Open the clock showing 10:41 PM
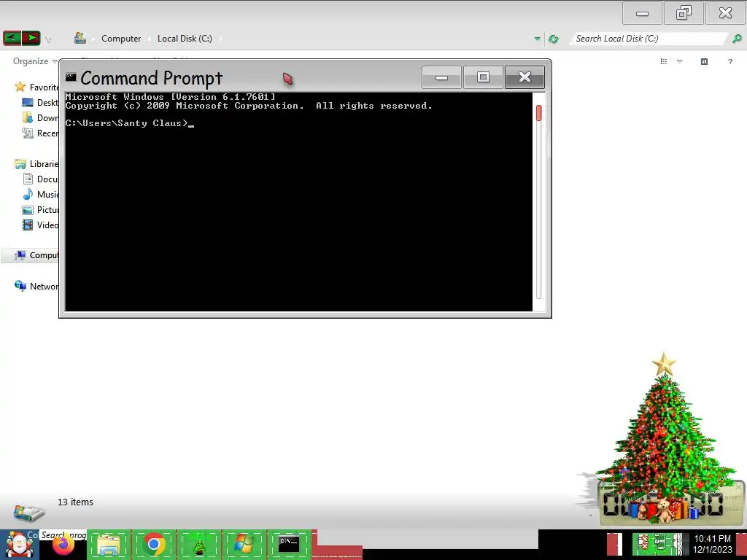The height and width of the screenshot is (560, 747). (712, 544)
